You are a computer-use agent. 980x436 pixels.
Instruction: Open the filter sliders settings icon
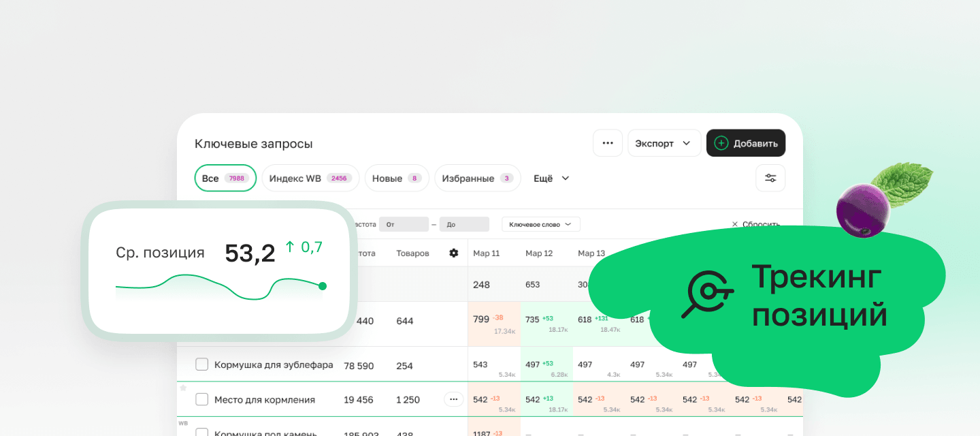coord(770,178)
